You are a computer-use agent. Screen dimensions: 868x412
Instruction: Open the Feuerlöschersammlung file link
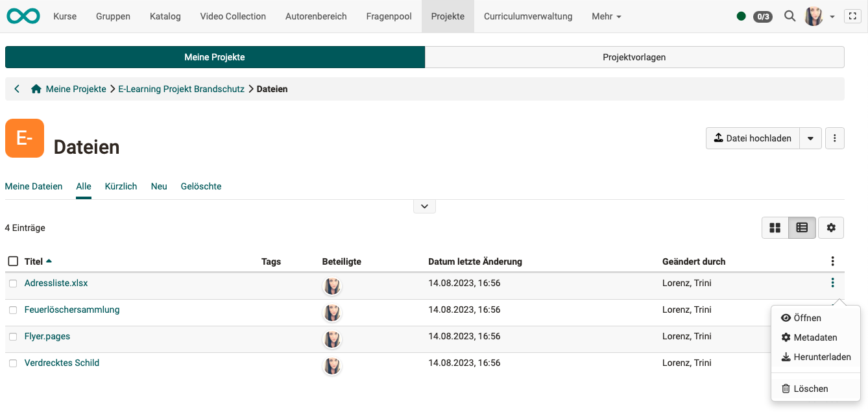72,309
